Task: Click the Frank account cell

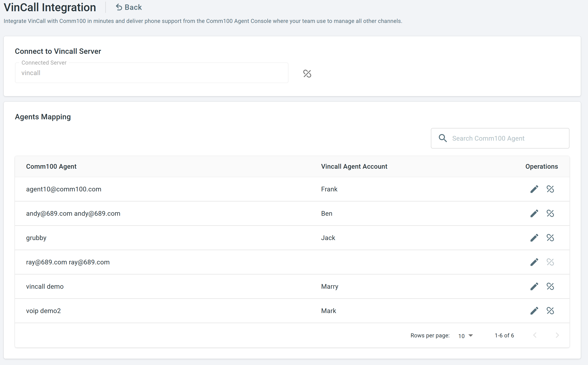Action: pos(329,189)
